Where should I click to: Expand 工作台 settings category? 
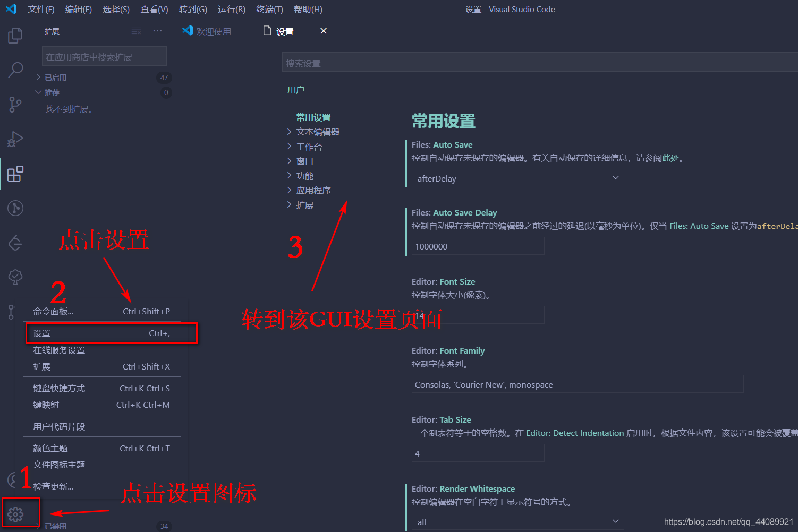(x=309, y=147)
